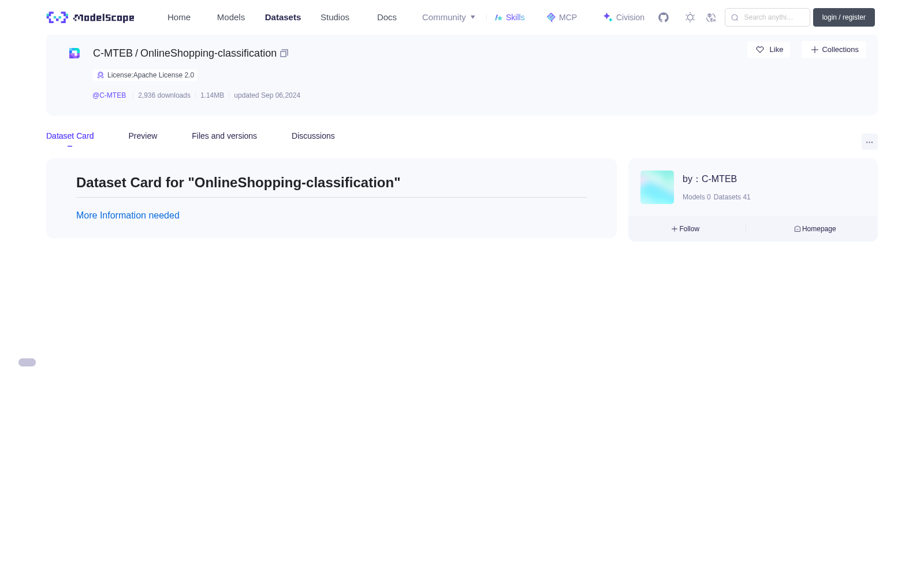Expand the Community dropdown menu
924x578 pixels.
(x=449, y=17)
